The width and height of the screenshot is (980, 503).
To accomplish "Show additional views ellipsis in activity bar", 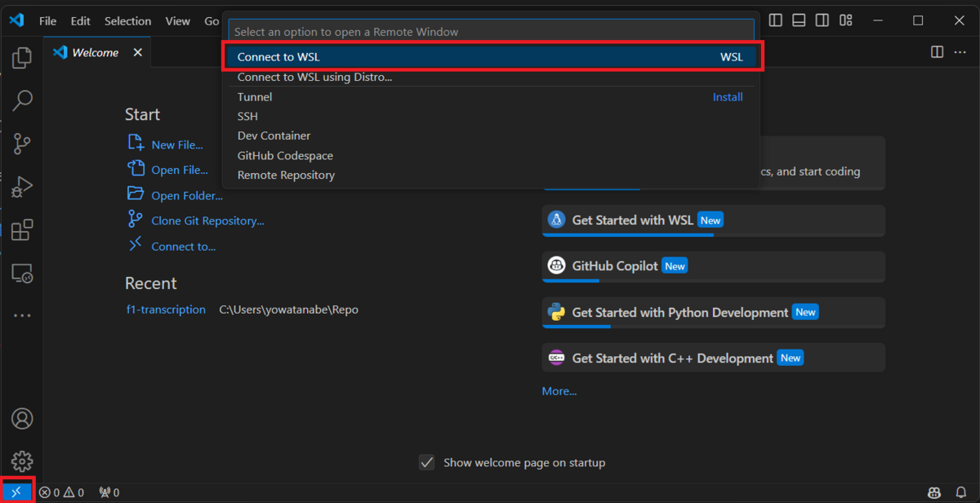I will (22, 315).
